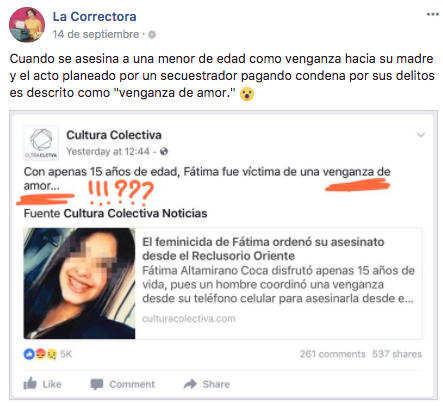Click the public globe icon

(x=164, y=151)
